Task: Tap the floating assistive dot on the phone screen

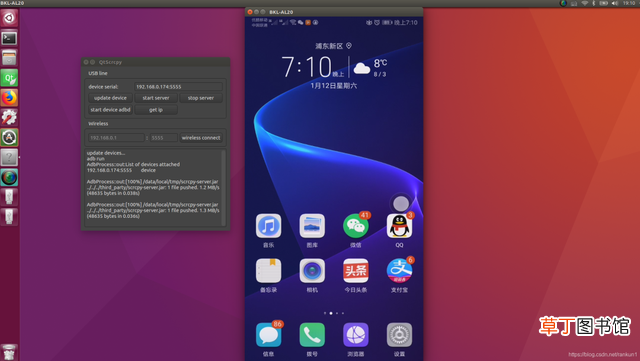Action: (x=400, y=203)
